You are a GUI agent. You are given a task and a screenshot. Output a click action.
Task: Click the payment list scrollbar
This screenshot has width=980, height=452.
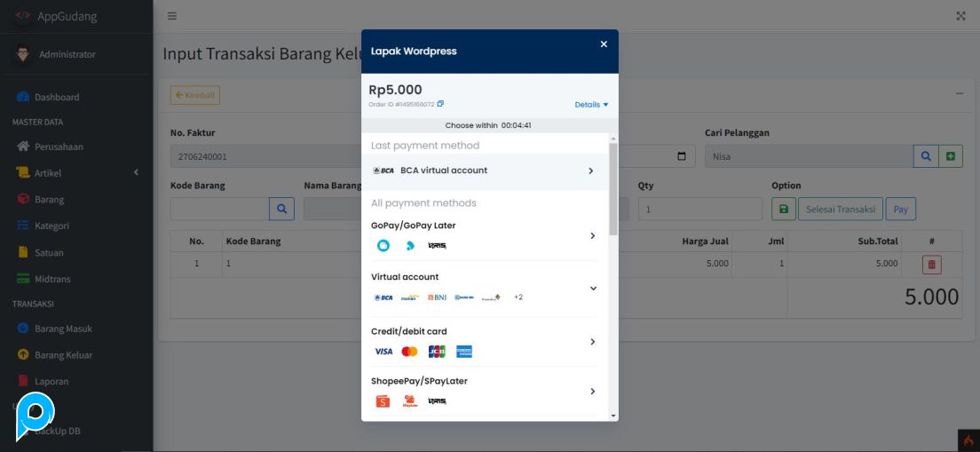612,189
